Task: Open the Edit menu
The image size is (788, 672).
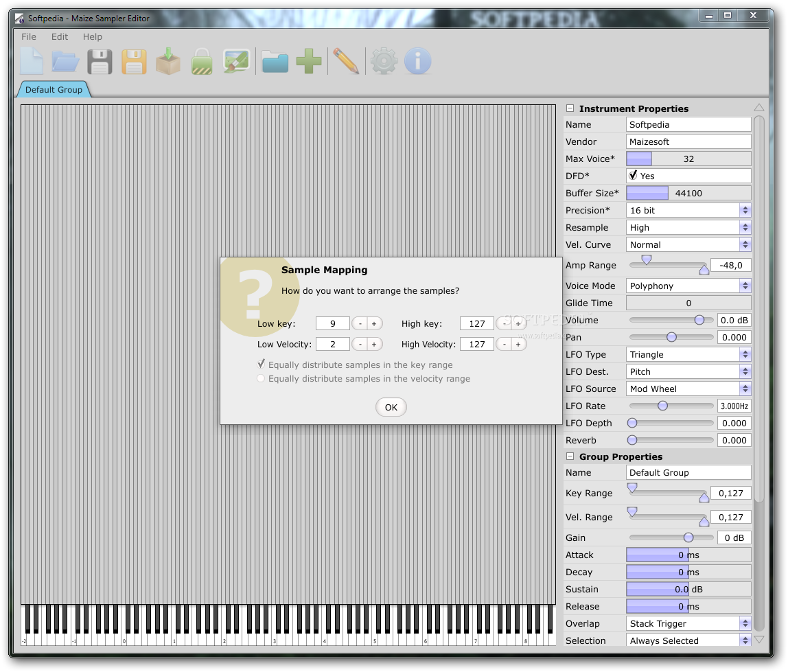Action: tap(59, 36)
